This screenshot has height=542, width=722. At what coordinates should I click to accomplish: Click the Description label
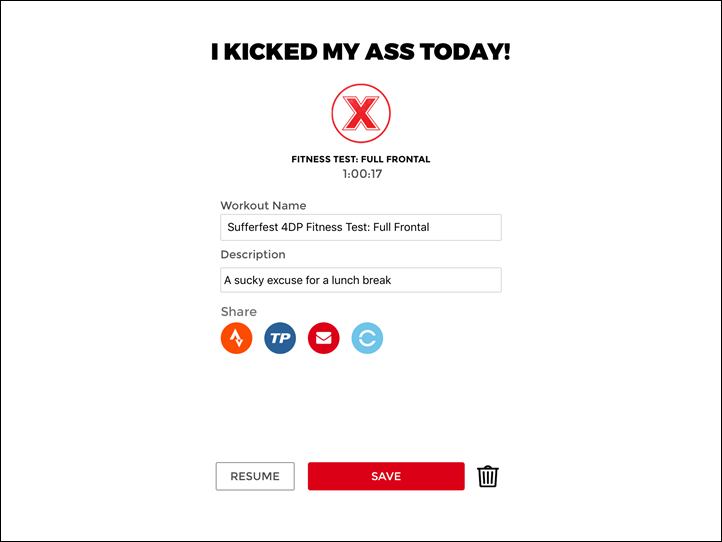point(253,255)
